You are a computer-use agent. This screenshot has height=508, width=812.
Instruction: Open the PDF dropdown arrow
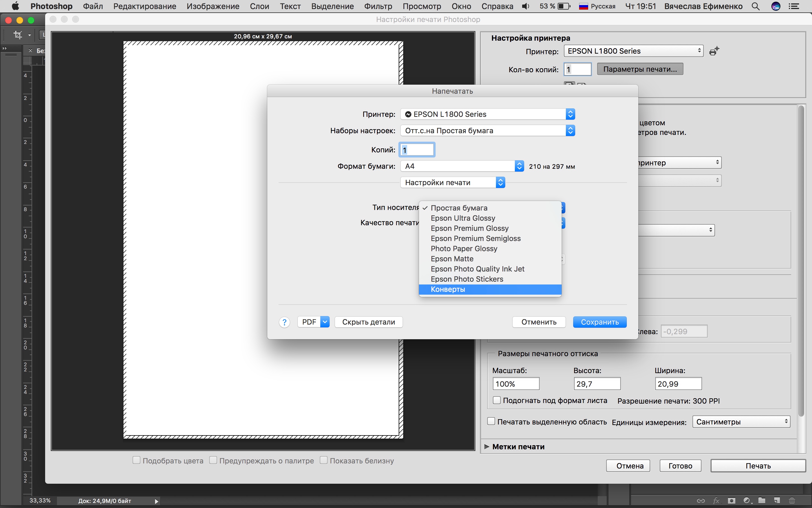point(325,322)
